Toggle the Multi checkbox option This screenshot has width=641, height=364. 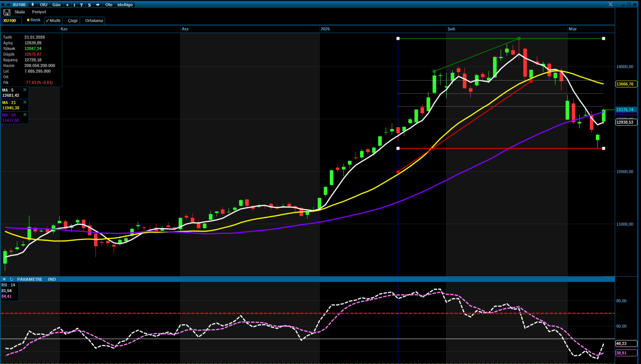[x=53, y=21]
